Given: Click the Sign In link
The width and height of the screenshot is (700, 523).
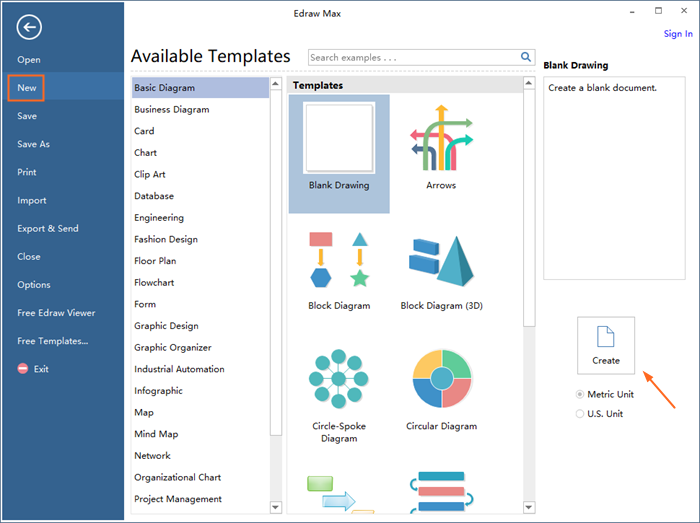Looking at the screenshot, I should pos(677,34).
